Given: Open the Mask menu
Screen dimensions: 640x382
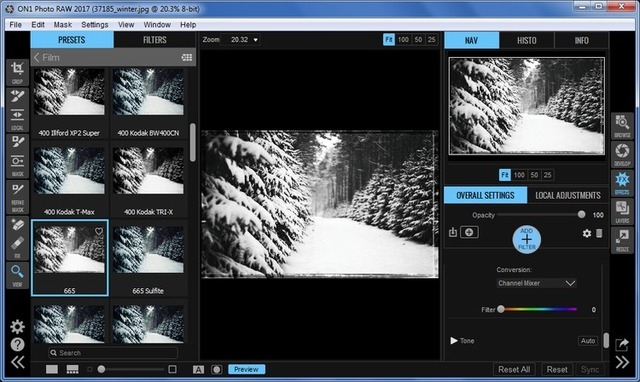Looking at the screenshot, I should click(x=62, y=25).
